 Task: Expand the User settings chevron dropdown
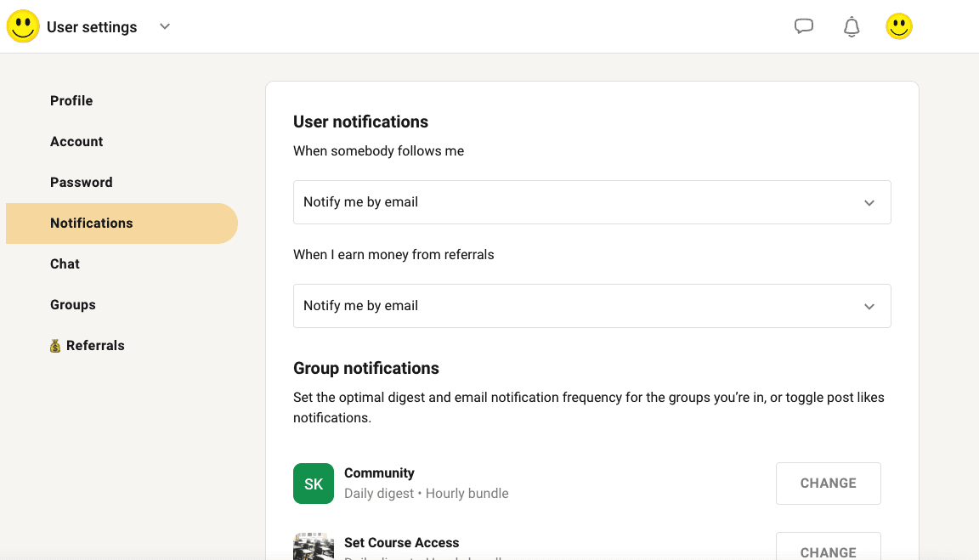click(x=165, y=26)
